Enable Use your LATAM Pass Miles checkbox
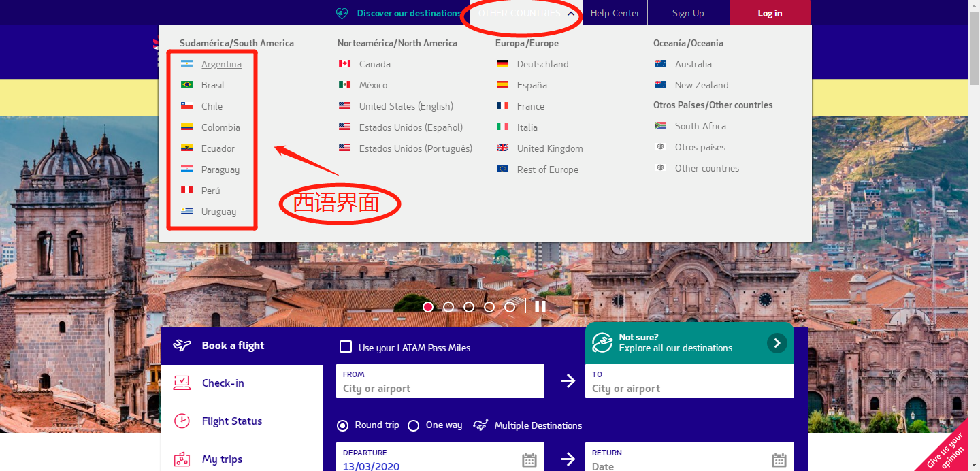Screen dimensions: 980x471 [346, 347]
